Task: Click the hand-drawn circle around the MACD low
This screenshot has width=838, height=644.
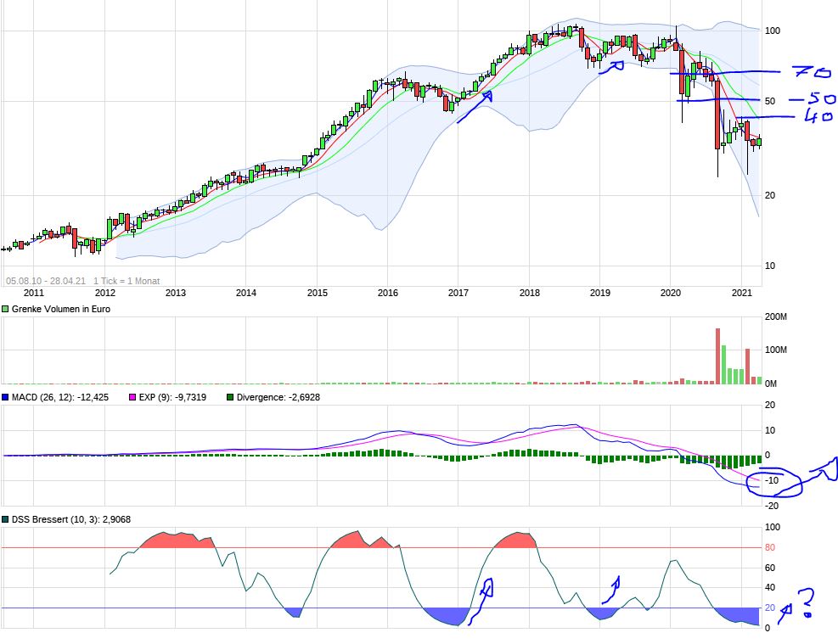Action: (775, 480)
